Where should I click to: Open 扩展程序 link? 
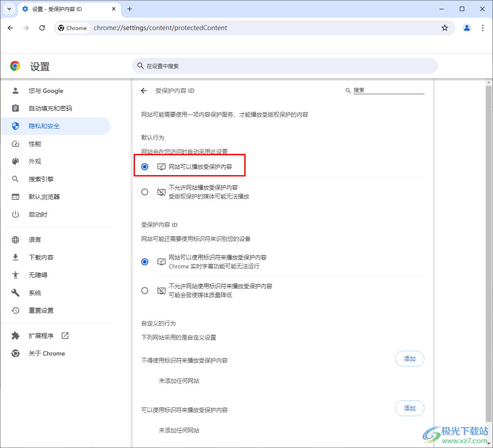pos(55,336)
